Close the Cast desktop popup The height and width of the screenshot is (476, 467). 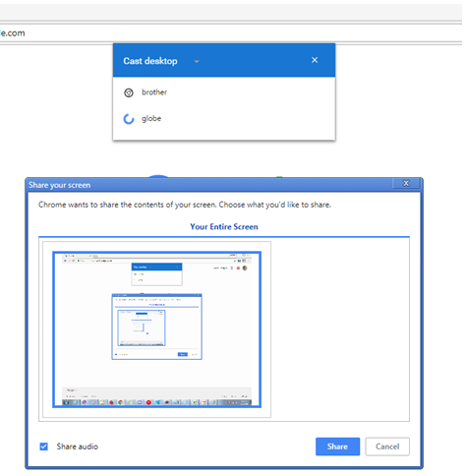[315, 60]
